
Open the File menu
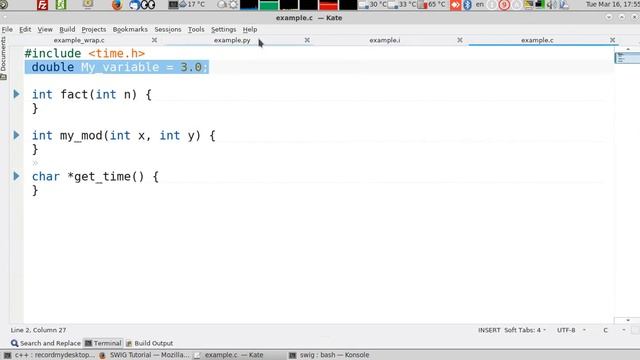(x=7, y=29)
